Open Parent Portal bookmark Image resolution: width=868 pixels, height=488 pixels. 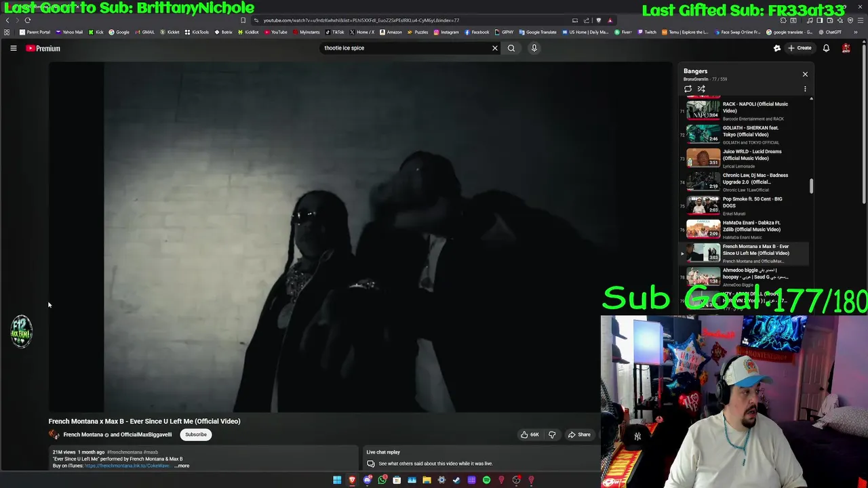pos(35,32)
